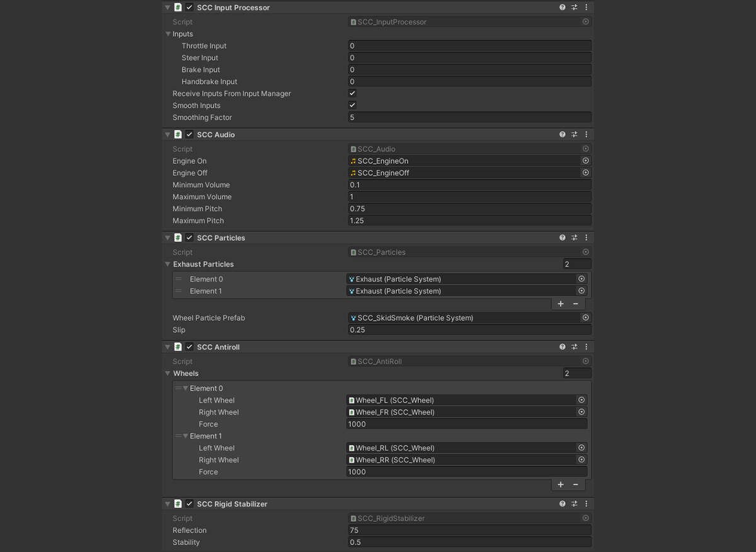Disable the SCC Audio component checkbox
756x552 pixels.
pyautogui.click(x=190, y=134)
